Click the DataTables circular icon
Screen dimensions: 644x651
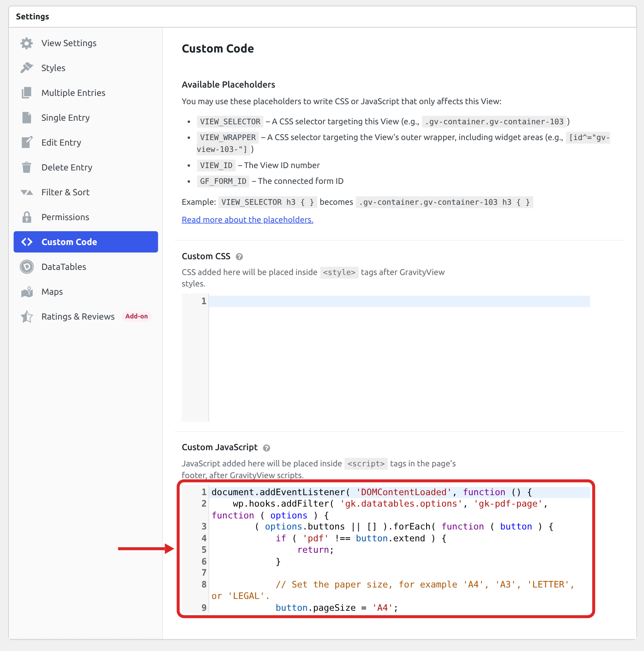pos(27,267)
